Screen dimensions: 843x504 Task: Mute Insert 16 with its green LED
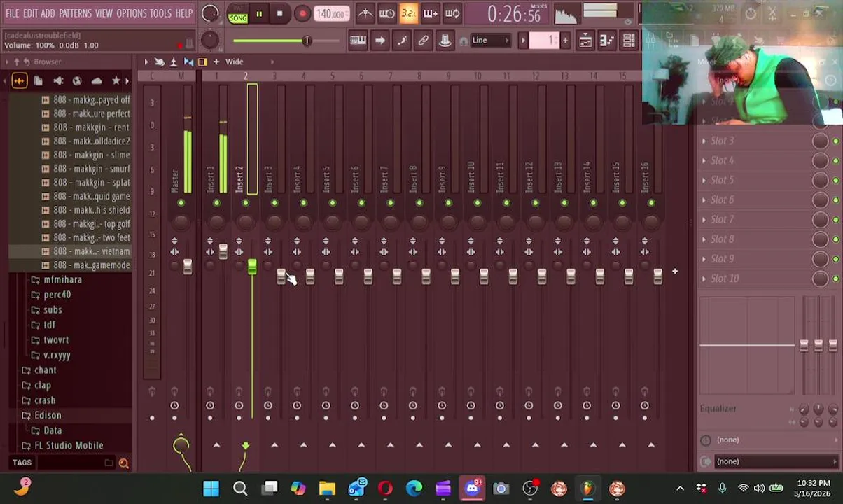click(651, 203)
